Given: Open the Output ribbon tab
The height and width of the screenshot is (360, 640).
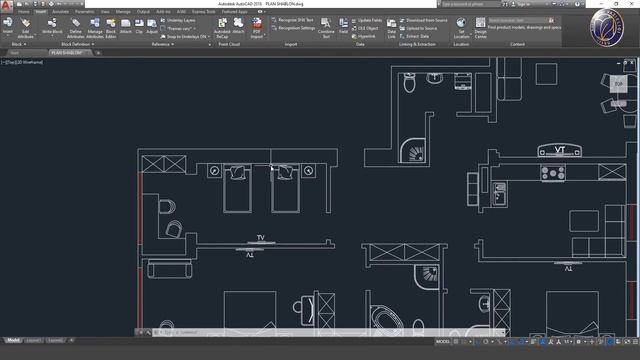Looking at the screenshot, I should 143,12.
